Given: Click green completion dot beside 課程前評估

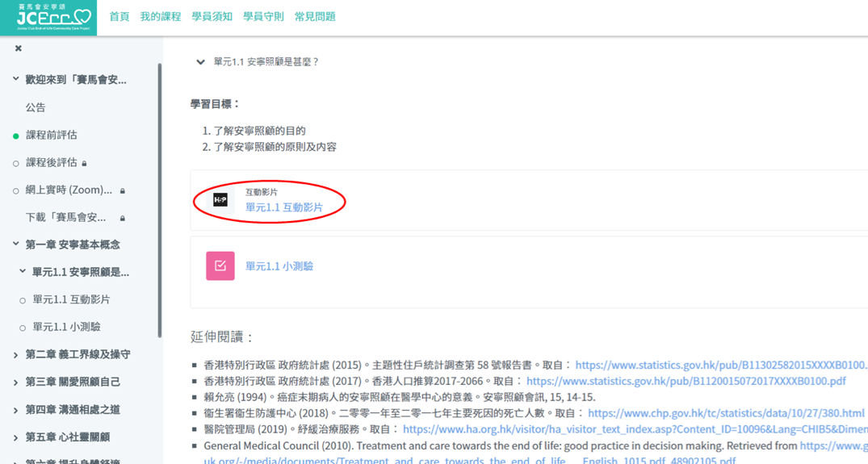Looking at the screenshot, I should [x=15, y=136].
